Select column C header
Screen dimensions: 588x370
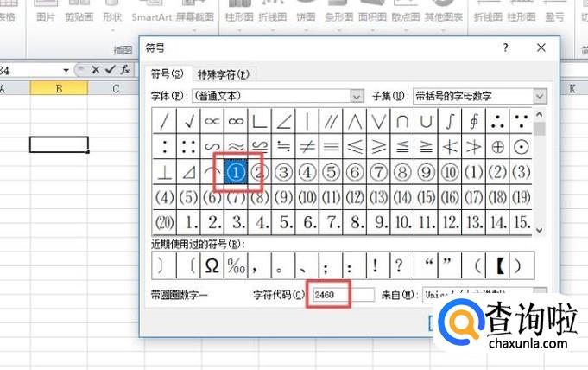coord(116,89)
